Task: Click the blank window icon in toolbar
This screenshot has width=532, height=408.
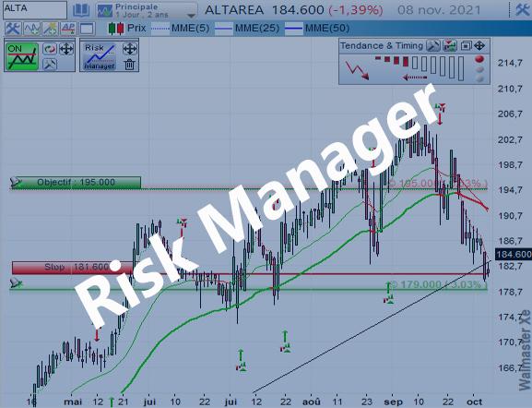Action: 87,29
